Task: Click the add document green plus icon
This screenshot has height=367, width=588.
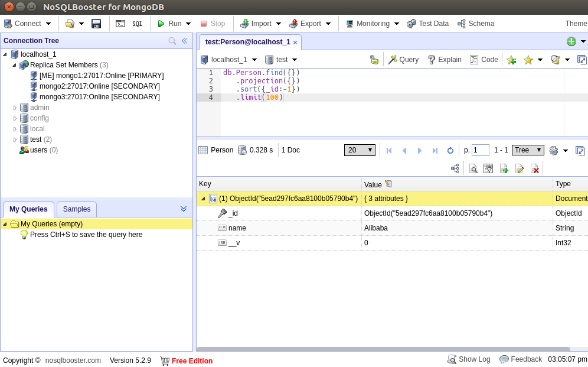Action: [x=504, y=169]
